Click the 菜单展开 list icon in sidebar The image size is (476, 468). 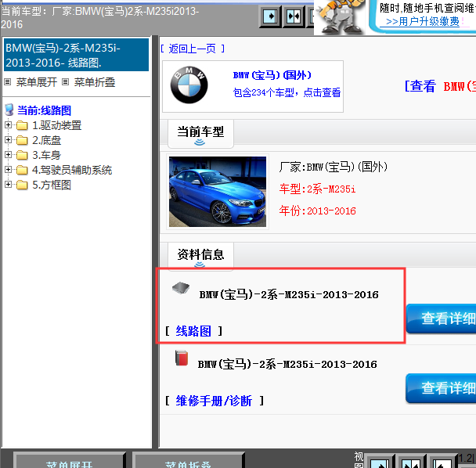8,82
